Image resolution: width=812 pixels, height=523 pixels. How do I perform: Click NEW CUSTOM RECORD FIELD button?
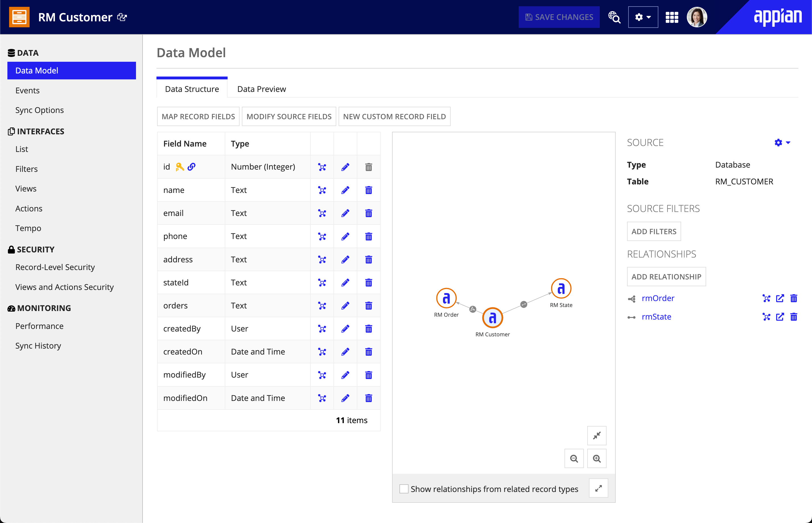pyautogui.click(x=394, y=116)
